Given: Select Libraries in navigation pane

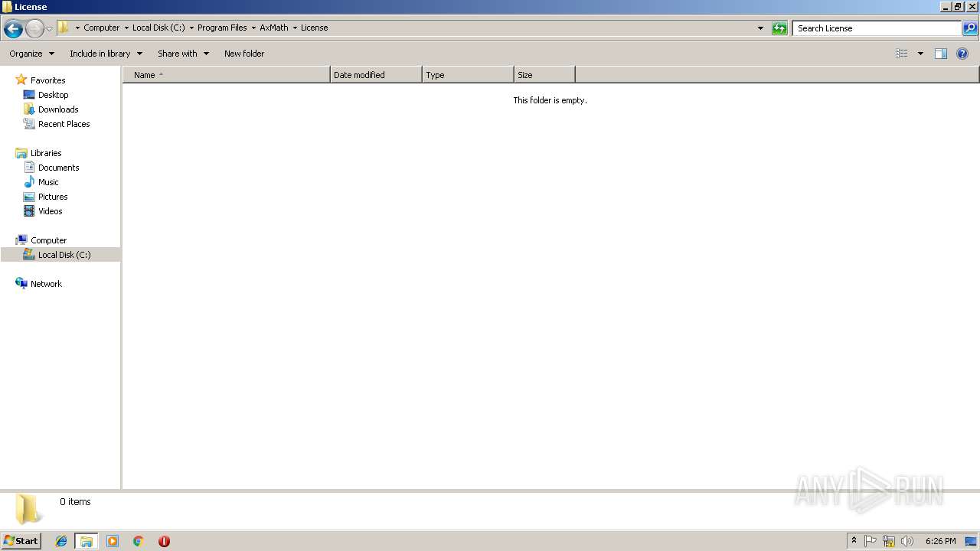Looking at the screenshot, I should [46, 153].
